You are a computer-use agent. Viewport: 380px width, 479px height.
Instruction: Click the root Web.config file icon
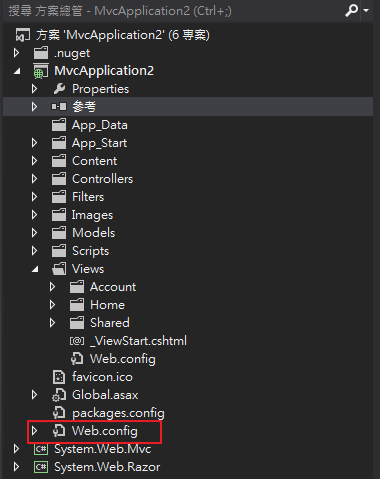pyautogui.click(x=59, y=431)
